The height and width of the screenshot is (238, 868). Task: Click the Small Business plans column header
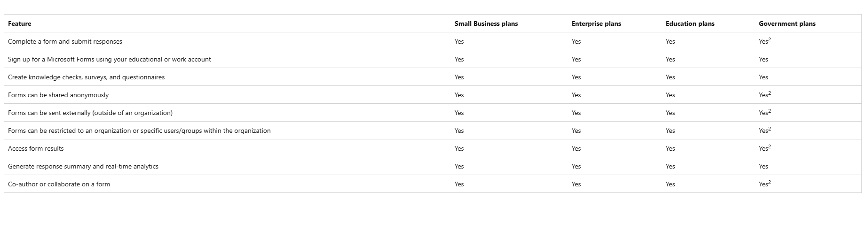486,23
